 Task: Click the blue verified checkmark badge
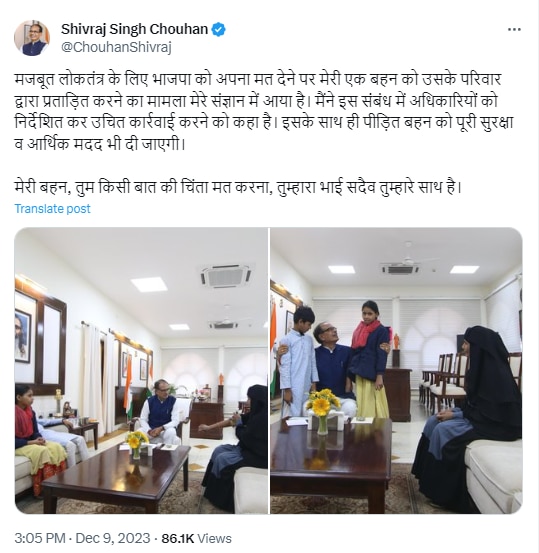pyautogui.click(x=218, y=30)
